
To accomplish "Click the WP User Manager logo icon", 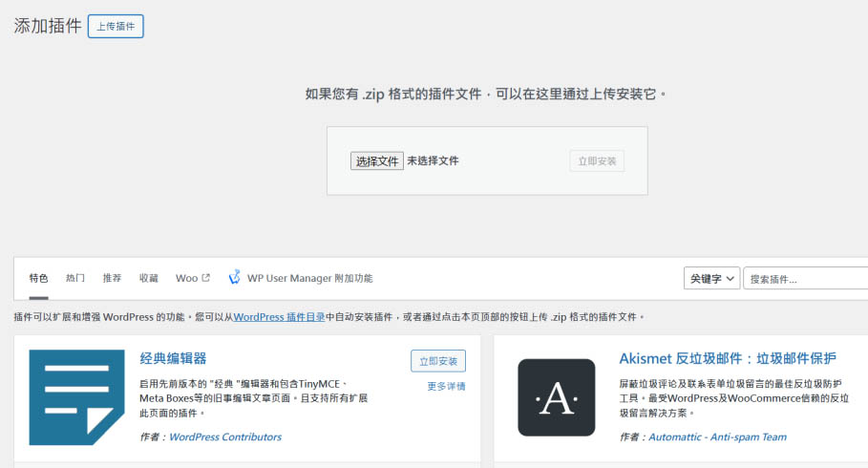I will click(x=235, y=277).
